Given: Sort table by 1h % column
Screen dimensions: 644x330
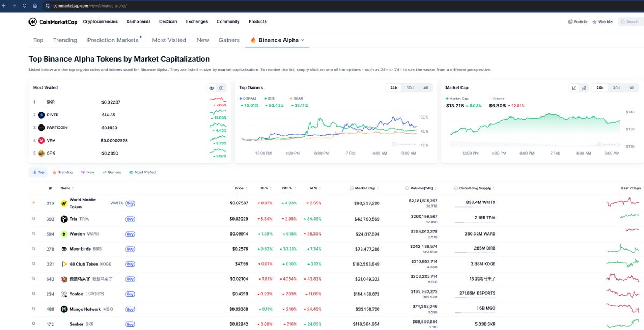Looking at the screenshot, I should [267, 188].
